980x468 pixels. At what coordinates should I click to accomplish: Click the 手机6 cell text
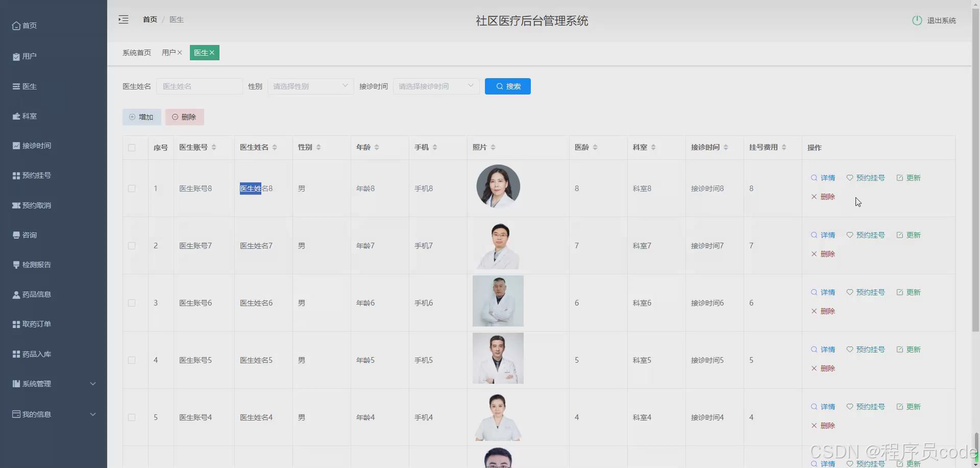(x=424, y=303)
